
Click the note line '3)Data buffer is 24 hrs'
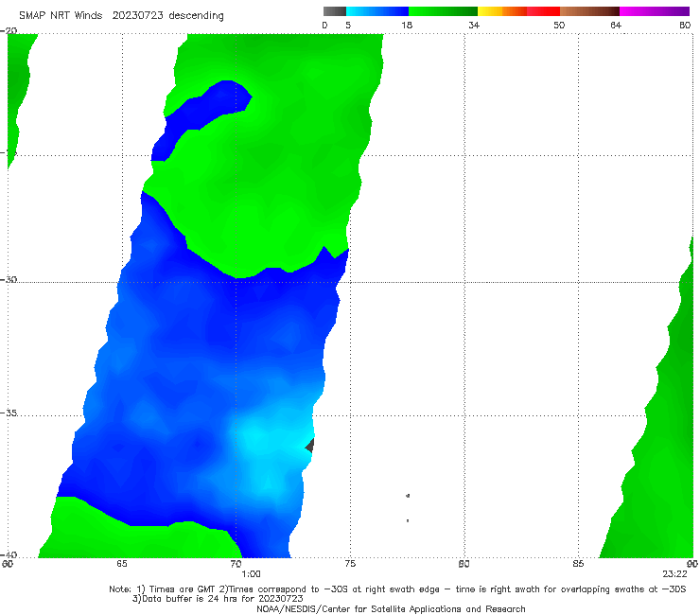218,599
